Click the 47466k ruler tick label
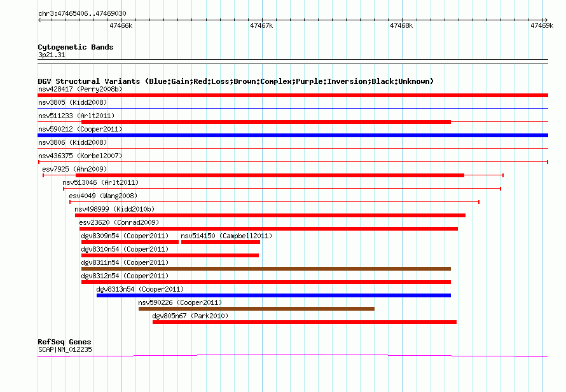Image resolution: width=566 pixels, height=392 pixels. click(121, 25)
